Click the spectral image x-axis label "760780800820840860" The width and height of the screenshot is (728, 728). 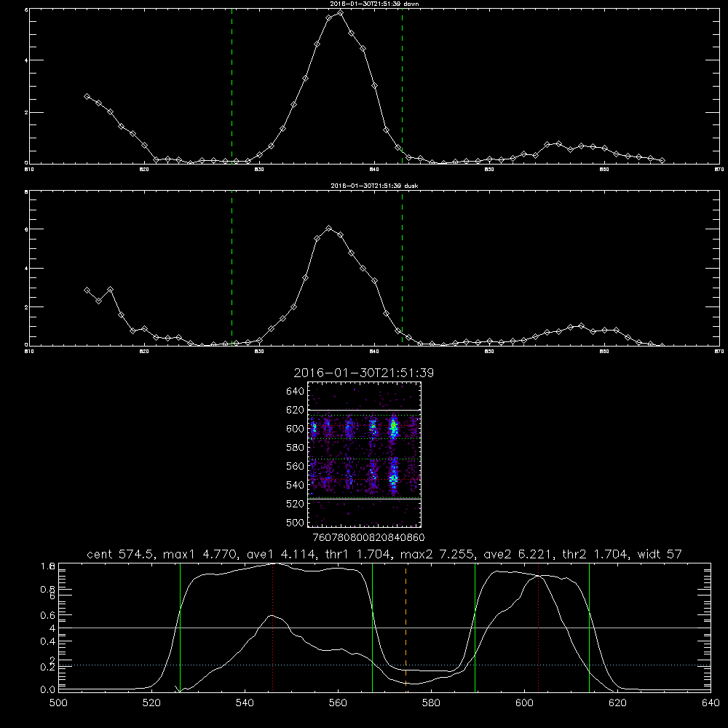click(368, 537)
